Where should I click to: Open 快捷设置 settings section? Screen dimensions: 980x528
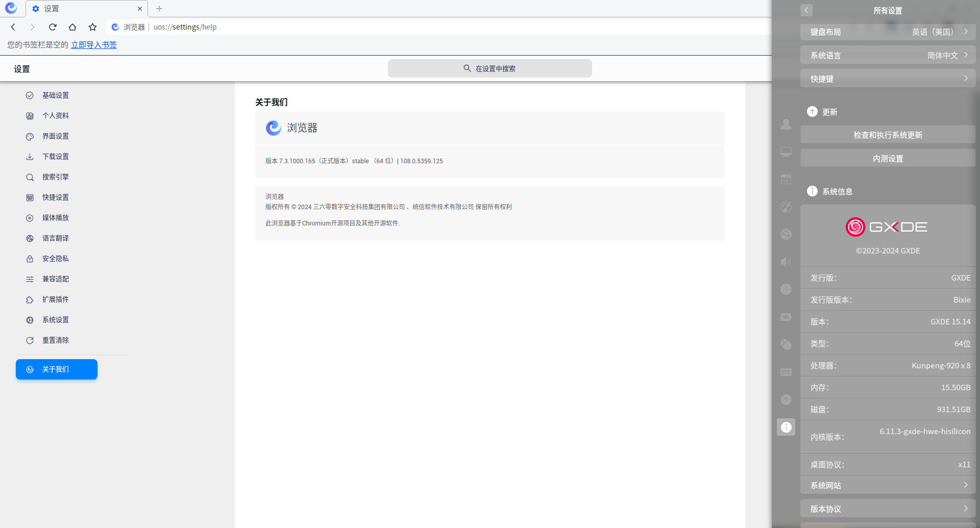tap(56, 197)
